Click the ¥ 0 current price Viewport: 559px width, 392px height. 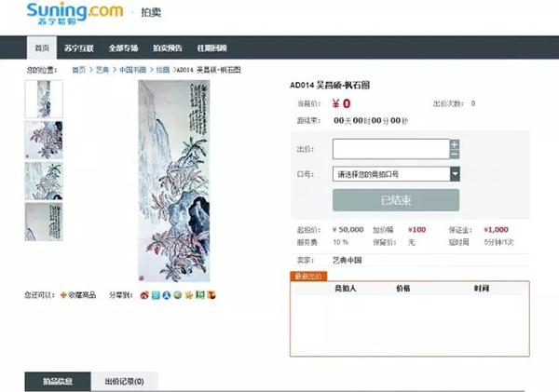tap(342, 103)
